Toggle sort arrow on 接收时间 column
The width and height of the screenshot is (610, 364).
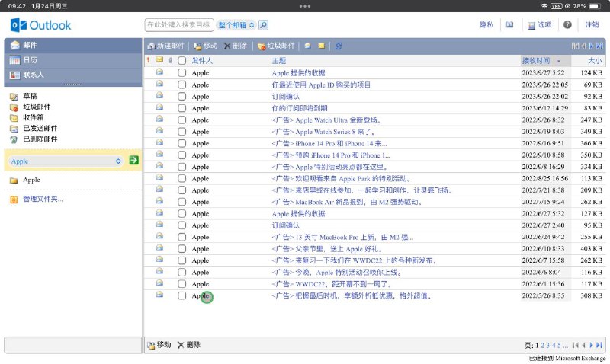click(559, 61)
